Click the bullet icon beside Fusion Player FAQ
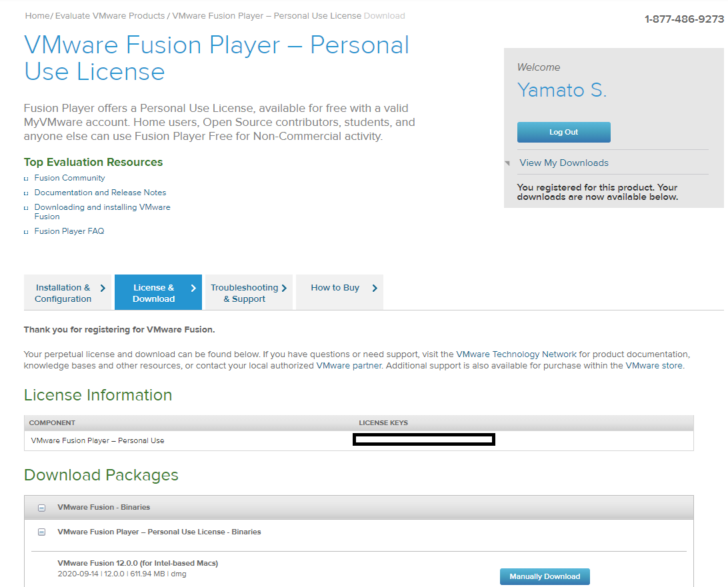Viewport: 728px width, 587px height. tap(26, 232)
